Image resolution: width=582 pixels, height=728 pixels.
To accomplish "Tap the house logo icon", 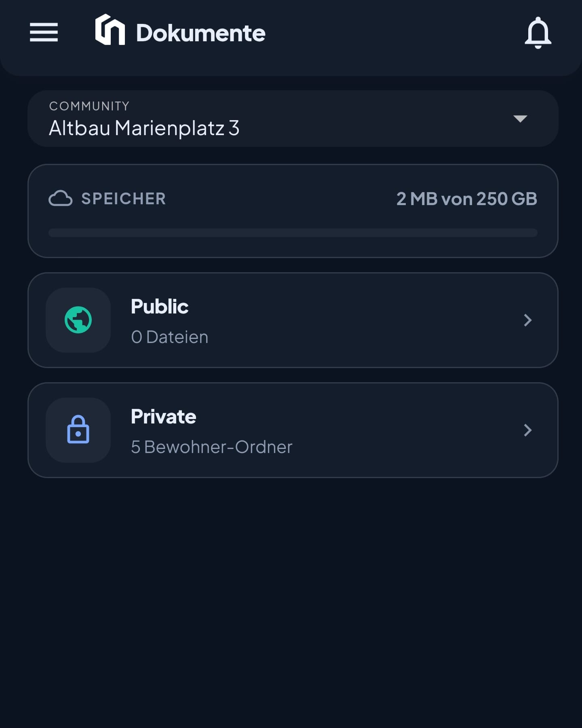I will tap(110, 30).
